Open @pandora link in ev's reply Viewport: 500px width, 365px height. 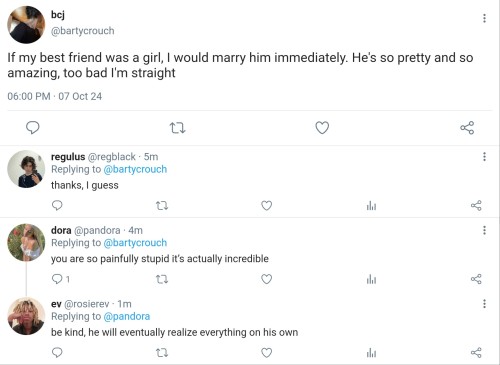coord(127,316)
